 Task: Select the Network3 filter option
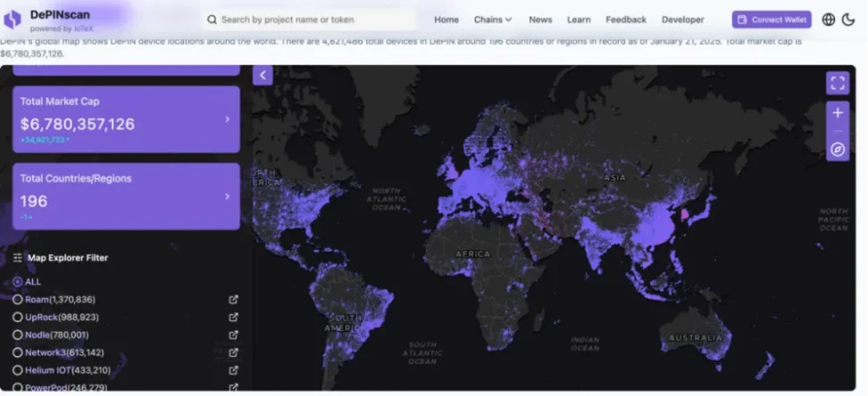click(x=18, y=352)
